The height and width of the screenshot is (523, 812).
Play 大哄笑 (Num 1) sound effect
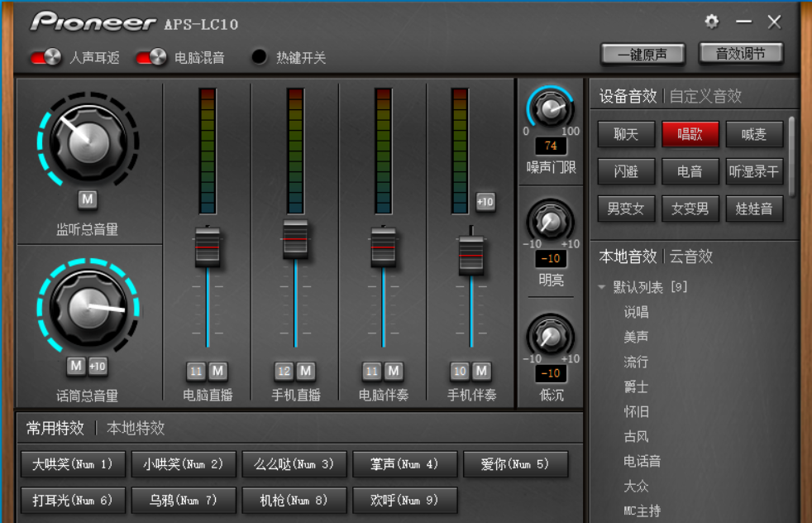[x=73, y=464]
